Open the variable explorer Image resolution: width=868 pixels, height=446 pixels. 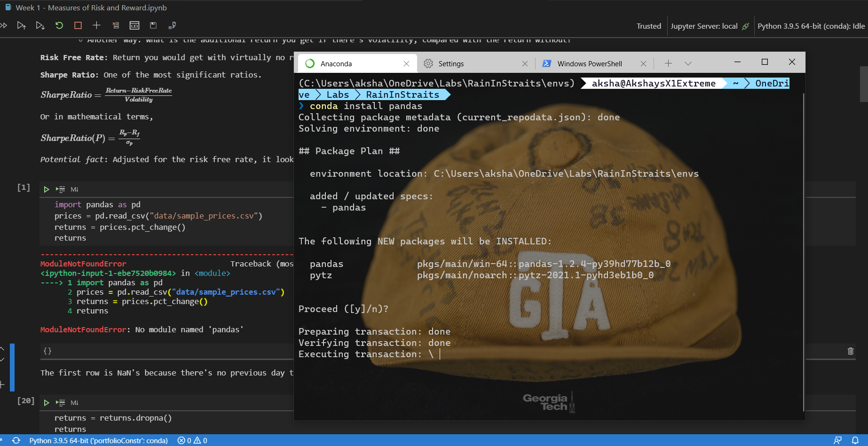click(134, 25)
